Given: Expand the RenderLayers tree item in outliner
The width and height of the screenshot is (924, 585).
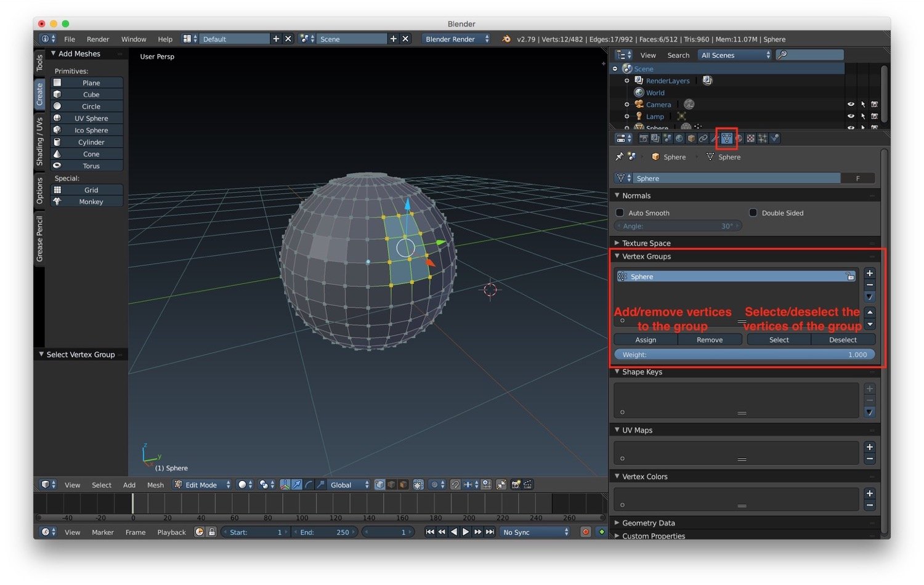Looking at the screenshot, I should 627,81.
